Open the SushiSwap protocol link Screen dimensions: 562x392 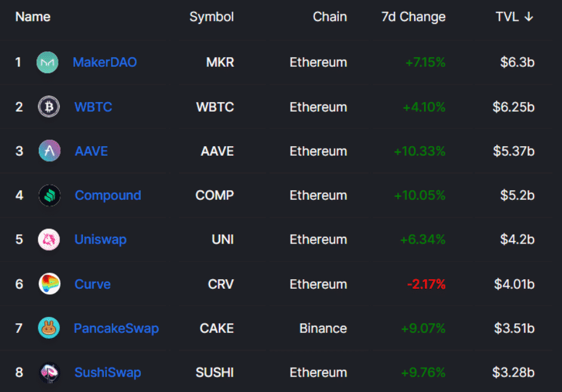pyautogui.click(x=108, y=373)
